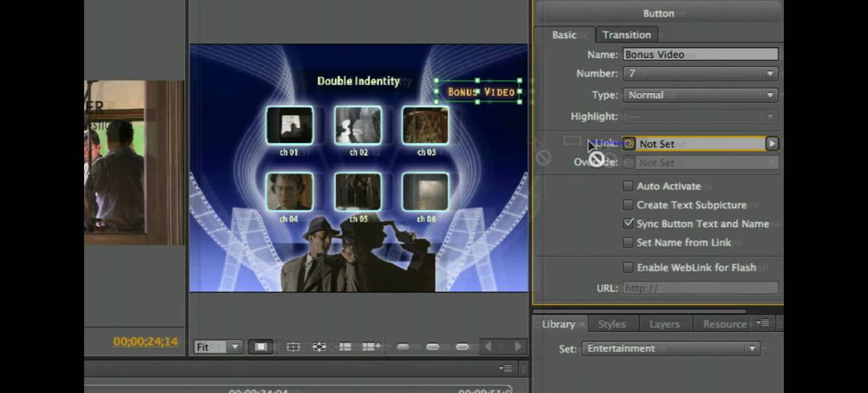
Task: Enable the Auto Activate checkbox
Action: [628, 186]
